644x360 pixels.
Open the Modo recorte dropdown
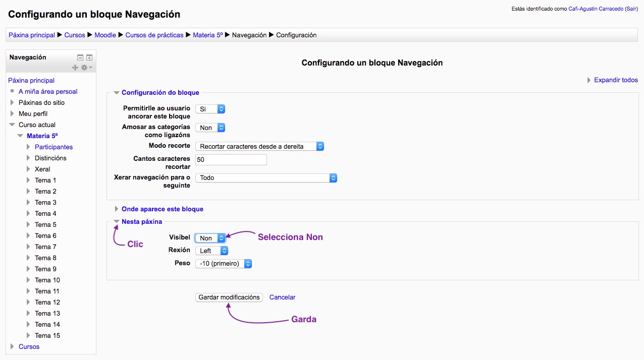[x=259, y=146]
